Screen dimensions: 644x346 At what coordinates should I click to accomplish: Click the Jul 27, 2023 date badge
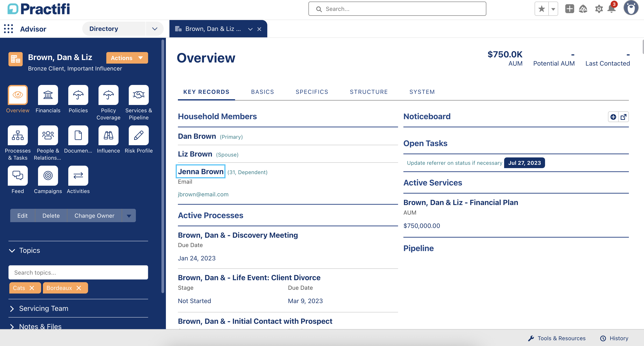point(524,163)
